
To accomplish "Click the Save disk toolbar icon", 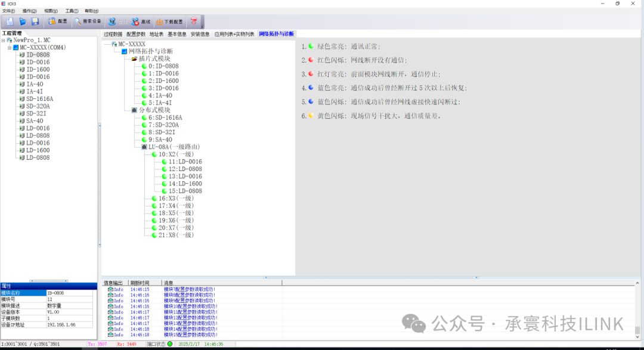I will 35,21.
